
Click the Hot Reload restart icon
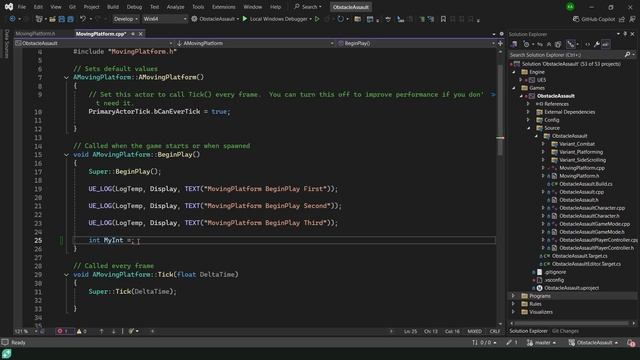coord(340,19)
